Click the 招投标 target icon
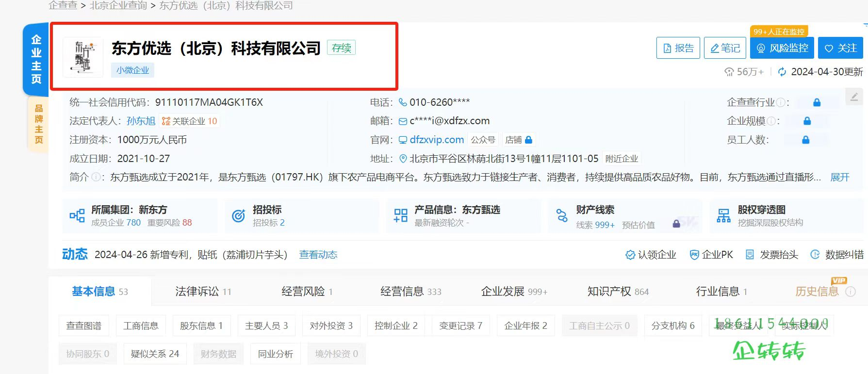Screen dimensions: 868x374 pyautogui.click(x=238, y=215)
